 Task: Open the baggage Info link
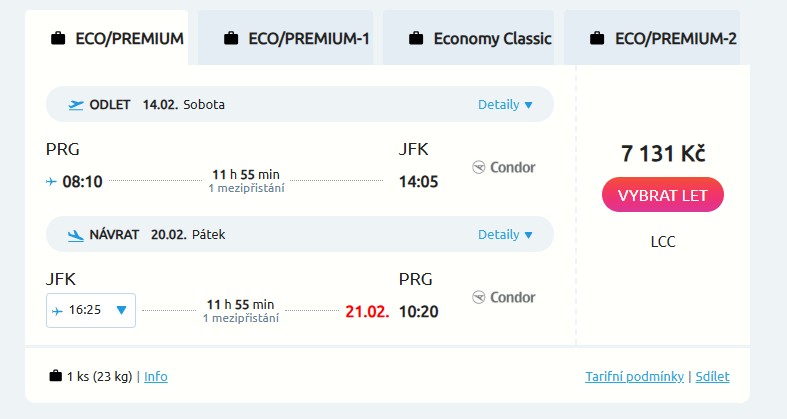coord(156,377)
